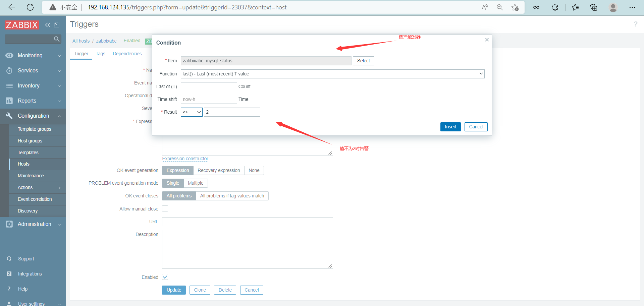This screenshot has width=644, height=306.
Task: Expand the Reports menu section
Action: (x=59, y=101)
